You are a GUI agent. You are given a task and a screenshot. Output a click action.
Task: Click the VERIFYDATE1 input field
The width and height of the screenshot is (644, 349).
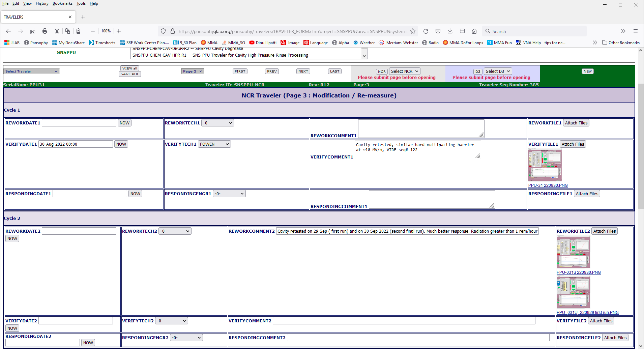[x=76, y=144]
